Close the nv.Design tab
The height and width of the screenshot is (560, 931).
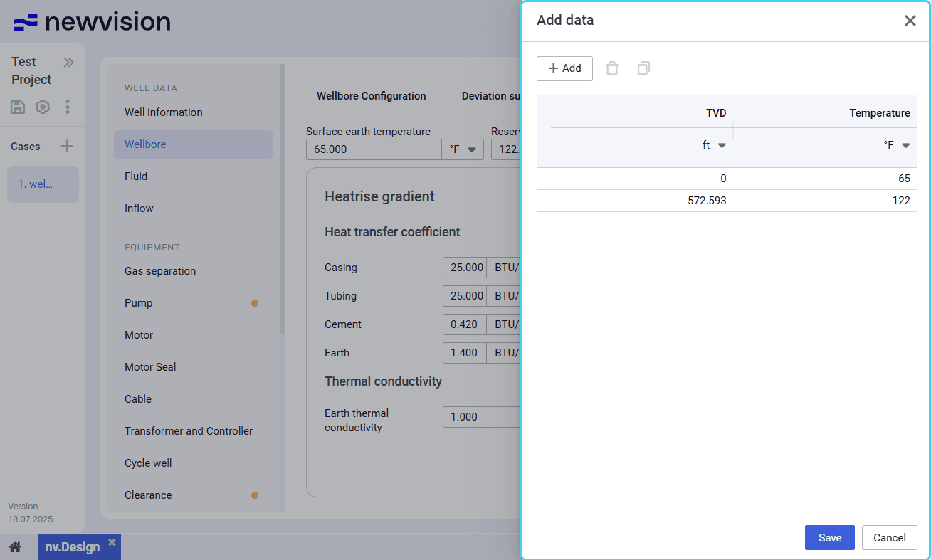click(x=112, y=542)
